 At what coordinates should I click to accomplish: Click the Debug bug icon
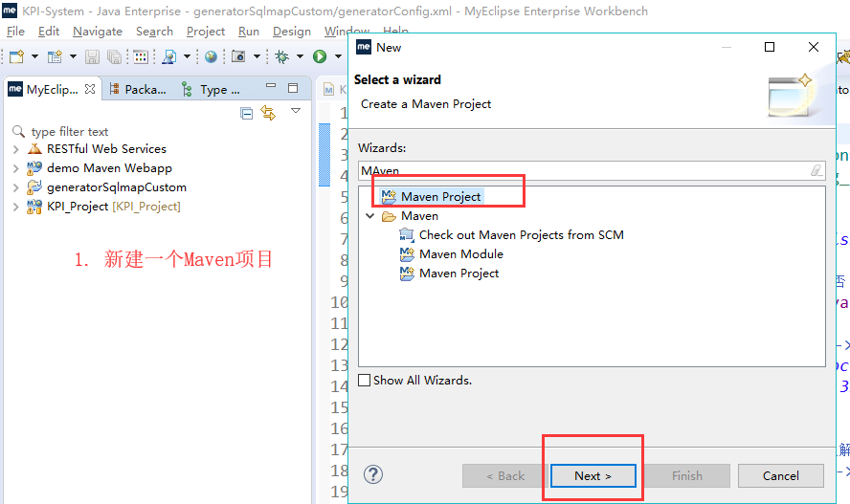pyautogui.click(x=282, y=56)
